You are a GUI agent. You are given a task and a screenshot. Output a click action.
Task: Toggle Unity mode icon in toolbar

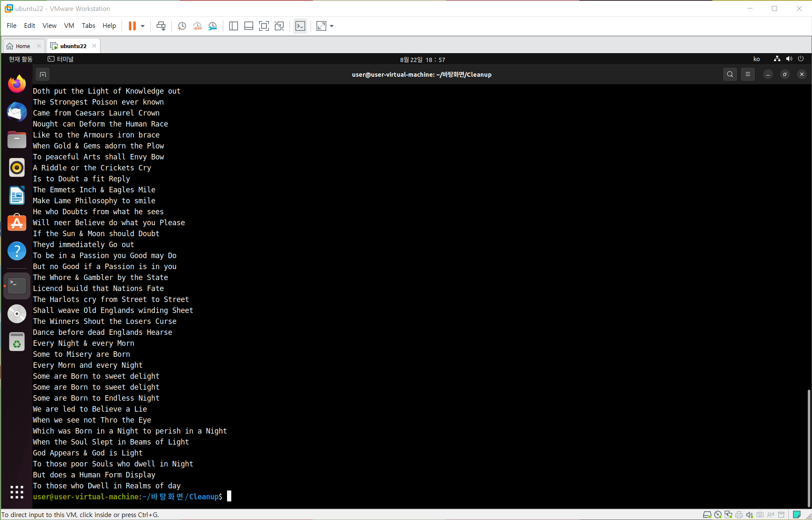tap(279, 26)
